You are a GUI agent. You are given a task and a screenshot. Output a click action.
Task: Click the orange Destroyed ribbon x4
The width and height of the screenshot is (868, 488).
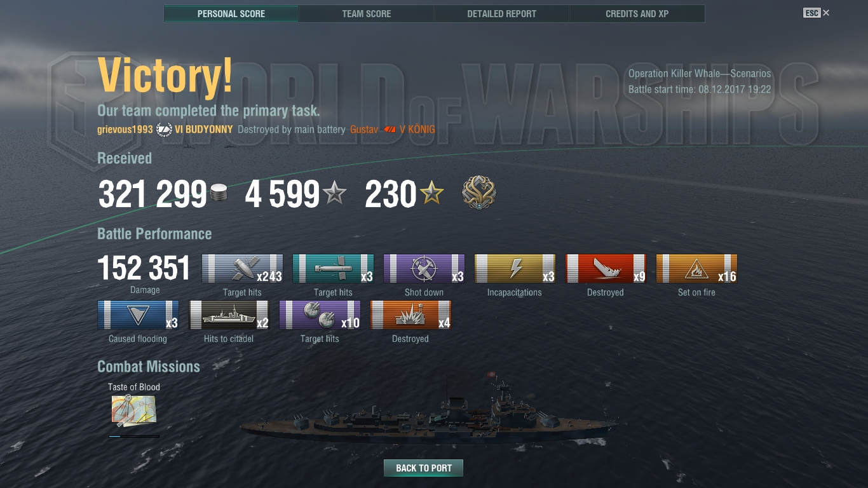click(x=410, y=315)
